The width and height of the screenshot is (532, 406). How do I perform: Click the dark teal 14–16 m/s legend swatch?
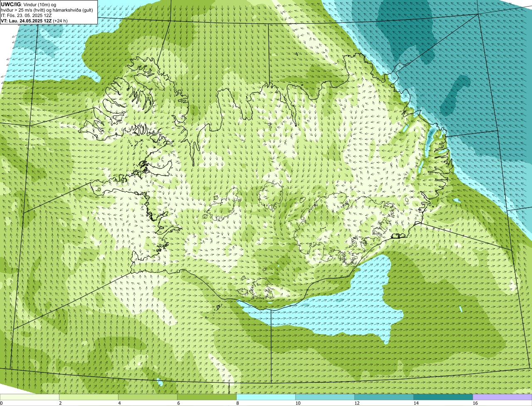click(443, 397)
